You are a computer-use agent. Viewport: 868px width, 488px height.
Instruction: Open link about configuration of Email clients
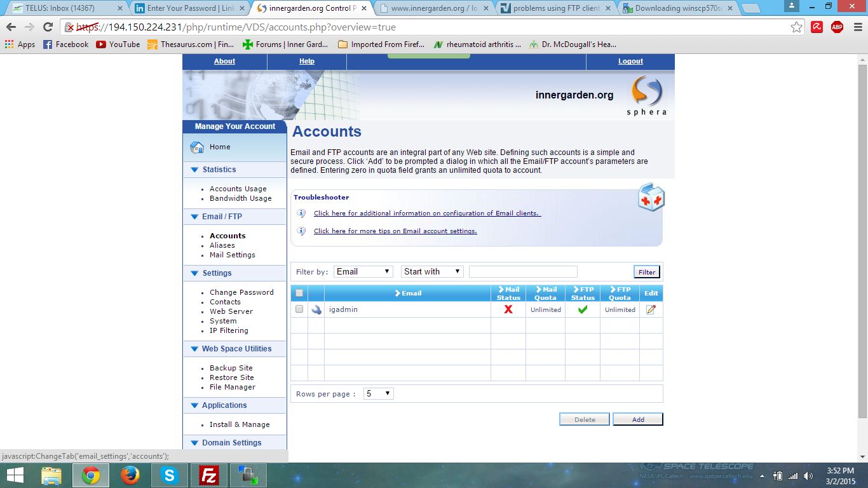[x=427, y=213]
